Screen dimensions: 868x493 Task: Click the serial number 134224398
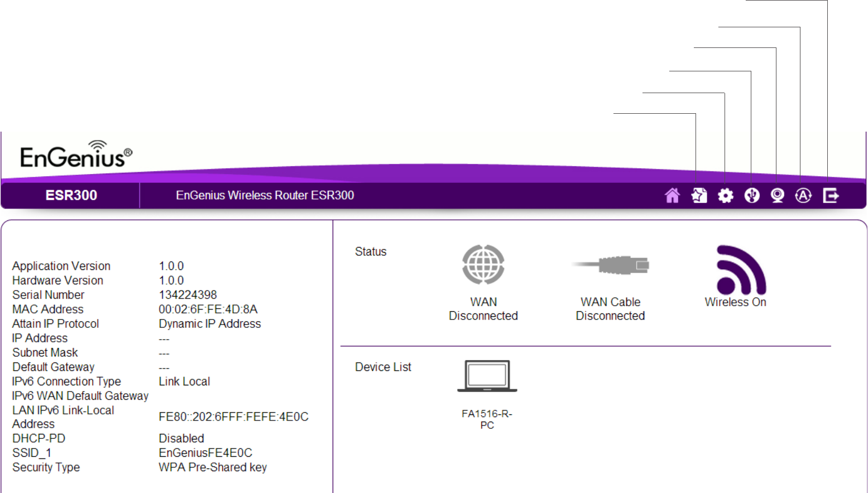pos(188,294)
